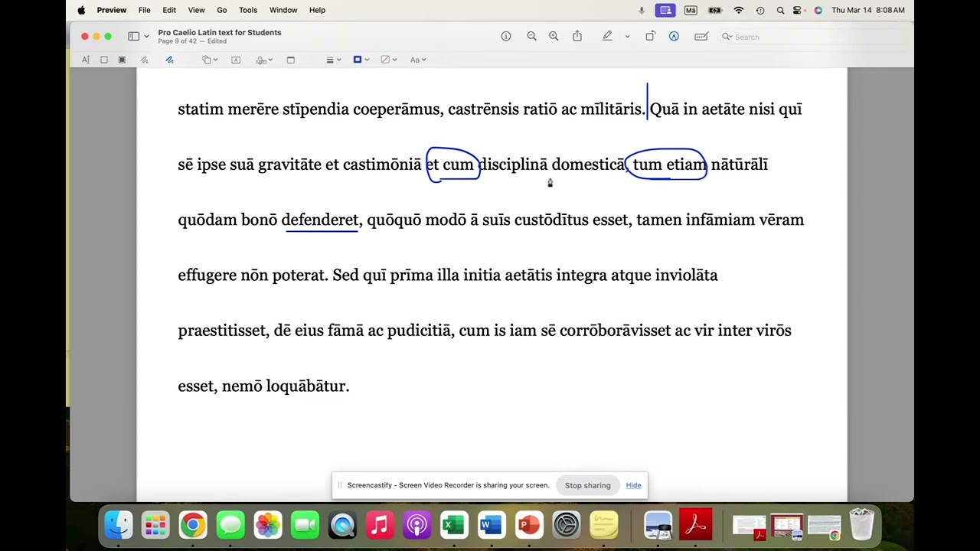Open the Shape Style line thickness menu
The image size is (980, 551).
(x=333, y=60)
